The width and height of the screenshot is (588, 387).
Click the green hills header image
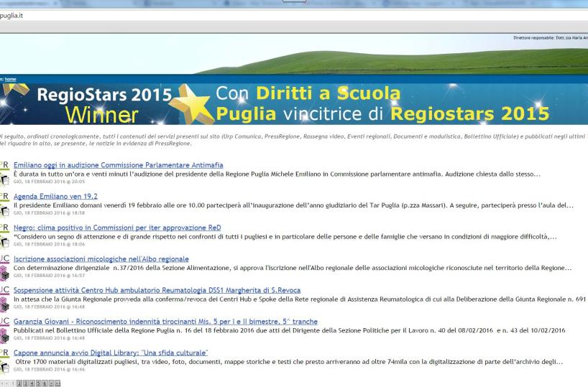click(x=294, y=54)
